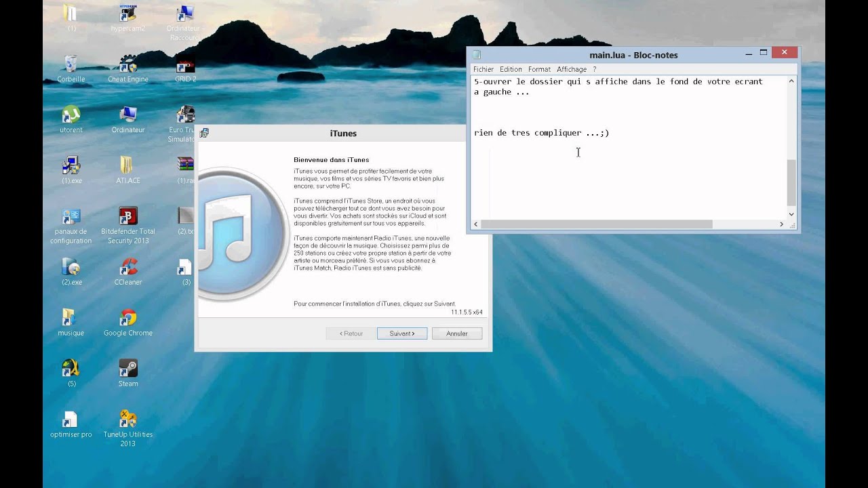
Task: Select the utorent desktop icon
Action: pyautogui.click(x=71, y=120)
